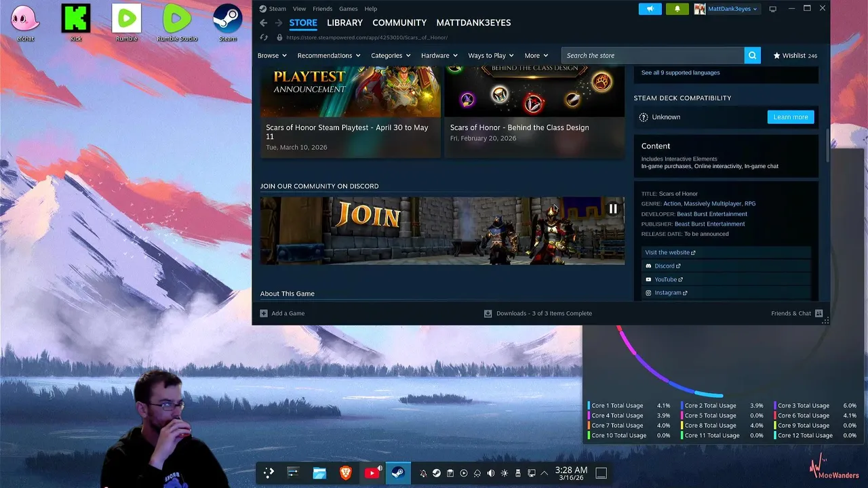Viewport: 868px width, 488px height.
Task: Toggle muted notifications tray bell
Action: 423,473
